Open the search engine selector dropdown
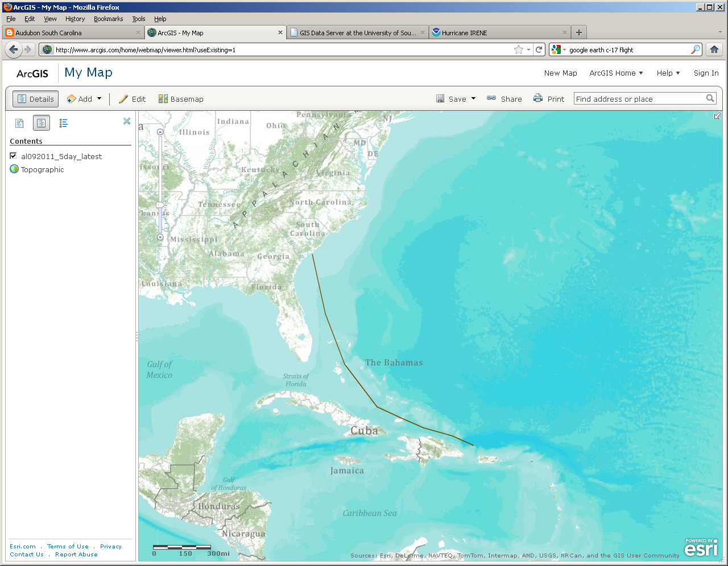Image resolution: width=728 pixels, height=566 pixels. [x=565, y=49]
